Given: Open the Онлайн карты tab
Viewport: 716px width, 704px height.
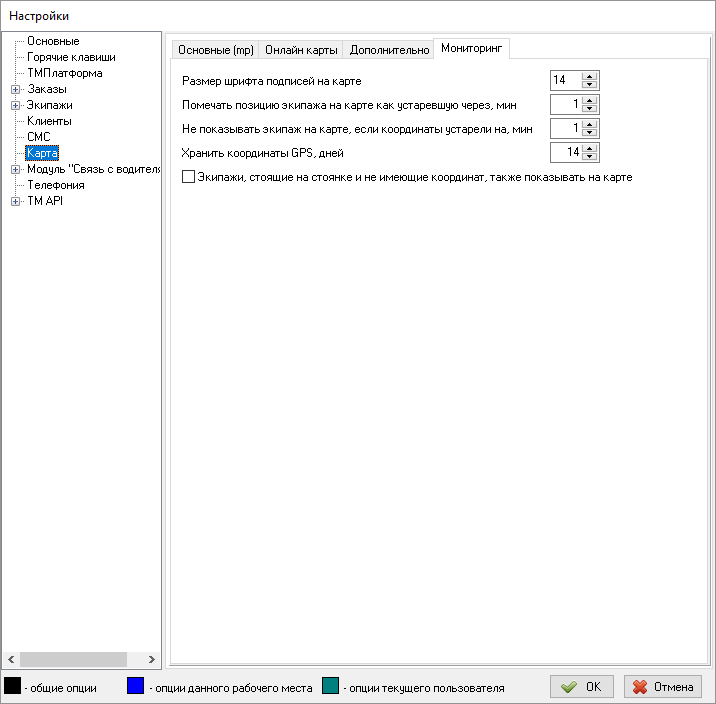Looking at the screenshot, I should coord(303,50).
